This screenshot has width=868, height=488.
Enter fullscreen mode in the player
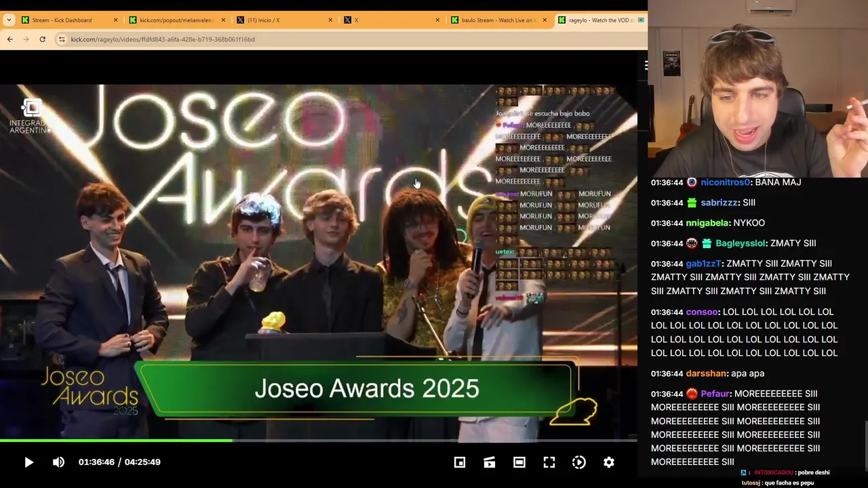[549, 462]
